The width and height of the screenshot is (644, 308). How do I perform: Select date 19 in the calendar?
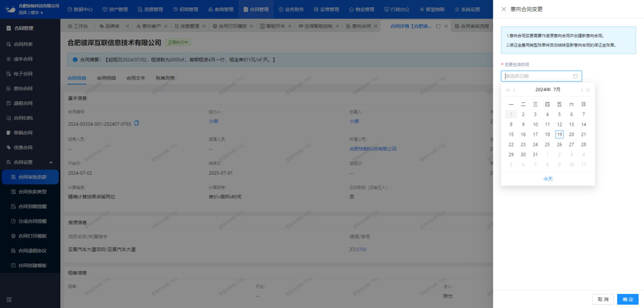[x=559, y=135]
